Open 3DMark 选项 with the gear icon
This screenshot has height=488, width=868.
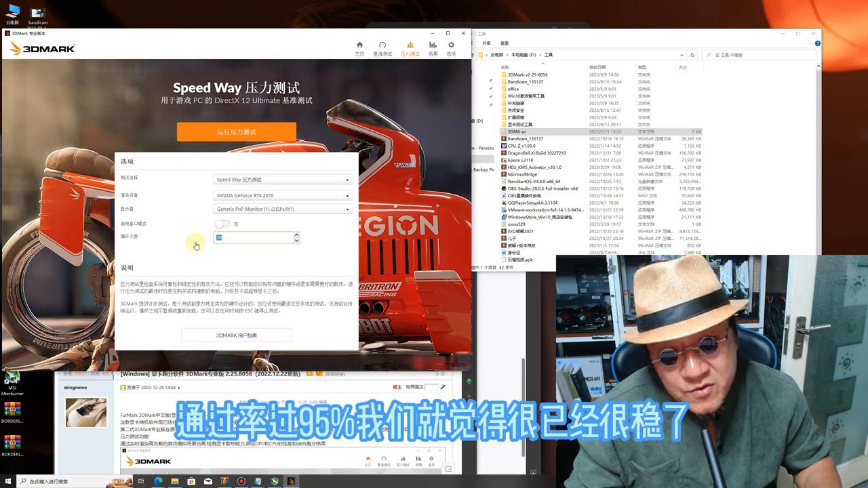[452, 45]
